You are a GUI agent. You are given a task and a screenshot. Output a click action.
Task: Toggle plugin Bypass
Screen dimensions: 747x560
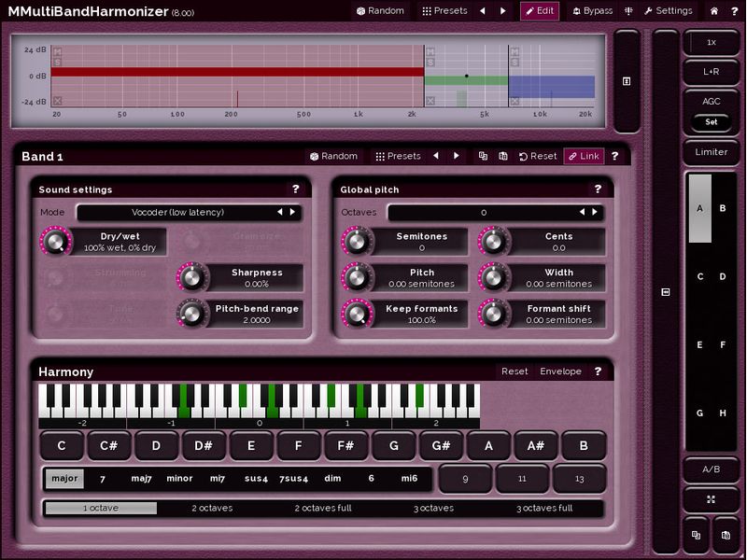[592, 10]
